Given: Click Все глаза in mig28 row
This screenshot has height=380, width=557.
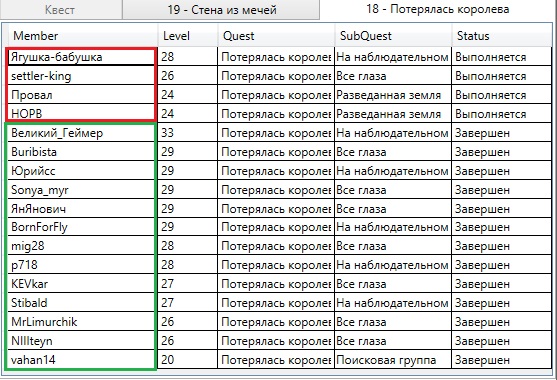Looking at the screenshot, I should point(393,246).
